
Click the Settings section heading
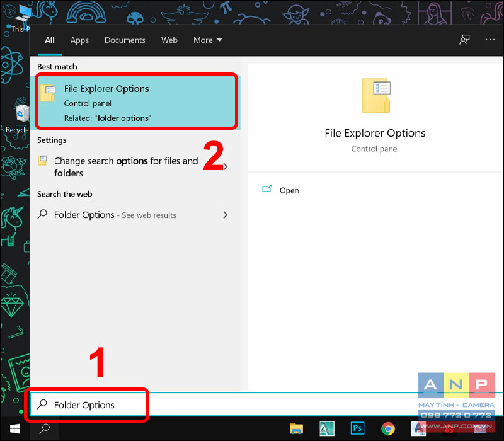(52, 140)
